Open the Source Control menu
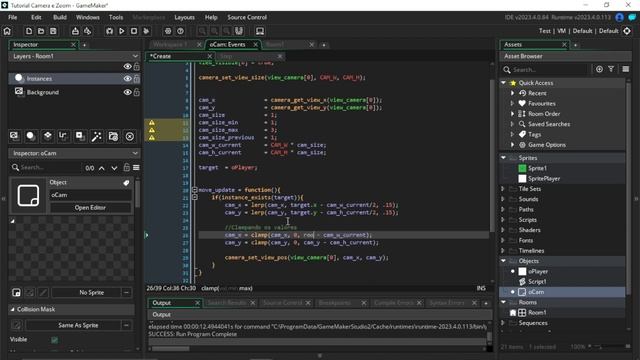Viewport: 640px width, 360px height. point(247,17)
